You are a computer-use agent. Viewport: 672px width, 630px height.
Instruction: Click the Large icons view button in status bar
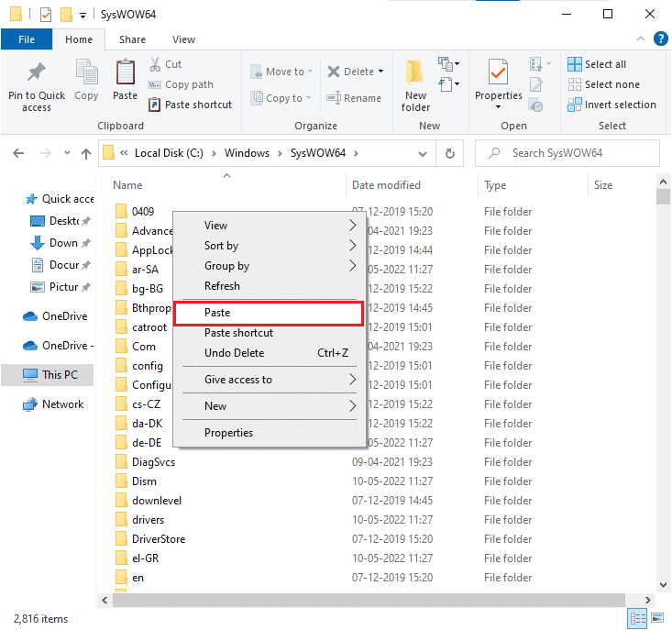pos(657,618)
